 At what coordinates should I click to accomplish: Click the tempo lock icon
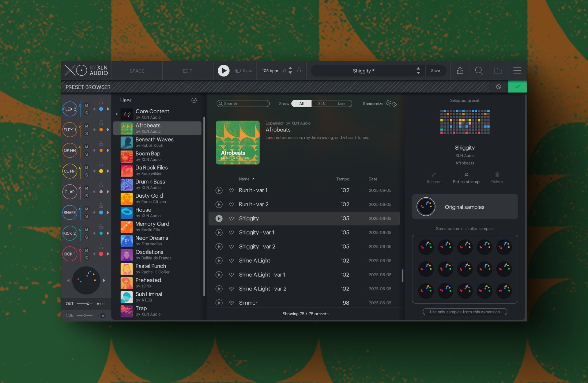click(299, 70)
